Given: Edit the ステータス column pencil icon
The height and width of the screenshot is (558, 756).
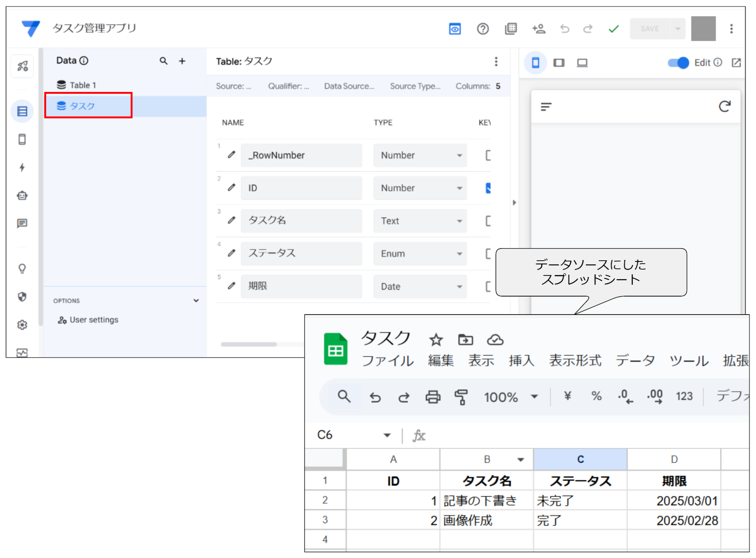Looking at the screenshot, I should point(231,253).
